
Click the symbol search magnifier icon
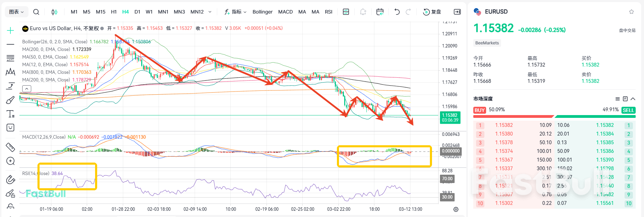[x=36, y=12]
